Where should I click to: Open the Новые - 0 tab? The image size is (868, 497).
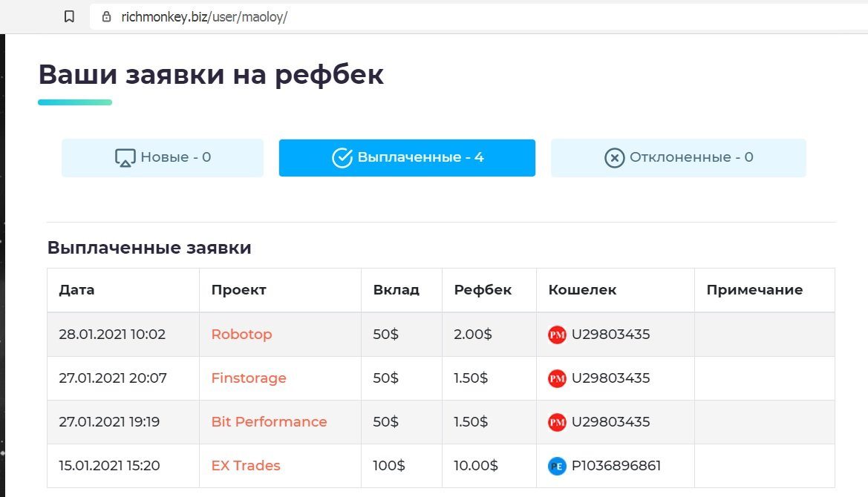(163, 157)
